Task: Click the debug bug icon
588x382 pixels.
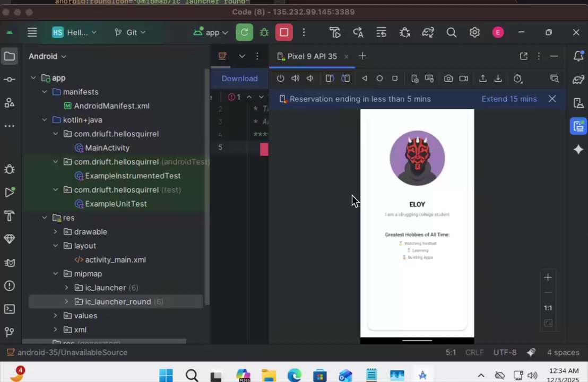Action: [x=264, y=32]
